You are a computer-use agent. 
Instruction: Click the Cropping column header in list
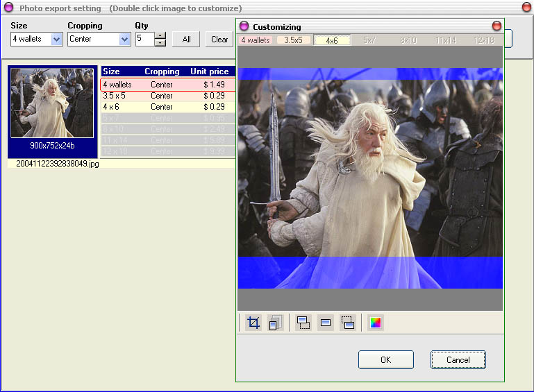pos(162,71)
